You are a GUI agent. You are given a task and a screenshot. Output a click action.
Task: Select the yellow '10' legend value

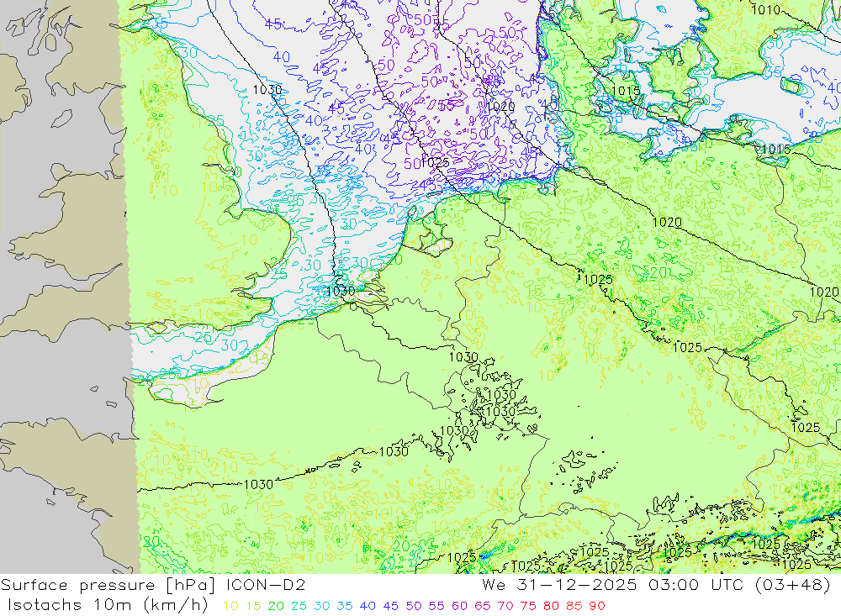pyautogui.click(x=230, y=607)
